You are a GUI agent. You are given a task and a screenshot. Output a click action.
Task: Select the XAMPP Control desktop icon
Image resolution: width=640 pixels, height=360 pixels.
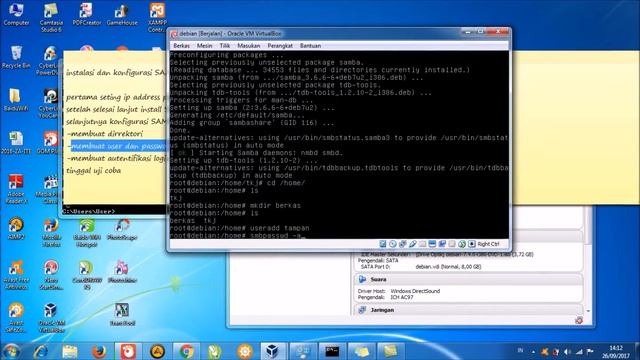[x=157, y=18]
